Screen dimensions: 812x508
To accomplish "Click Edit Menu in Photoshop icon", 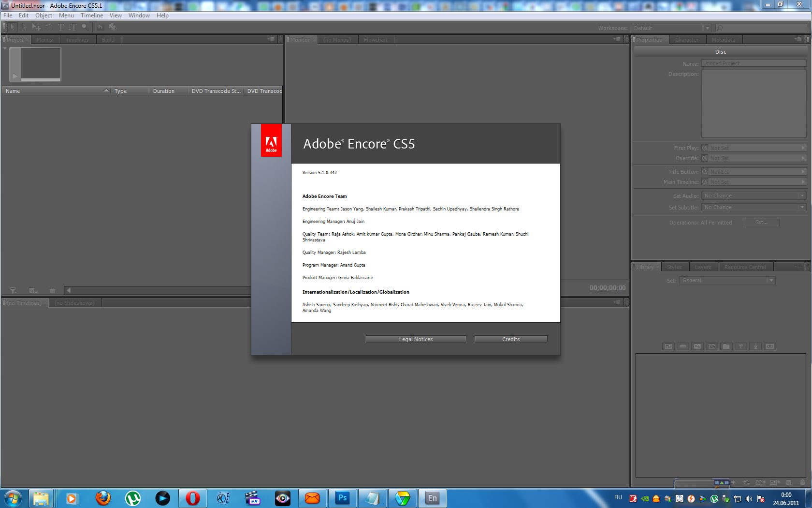I will pos(101,27).
